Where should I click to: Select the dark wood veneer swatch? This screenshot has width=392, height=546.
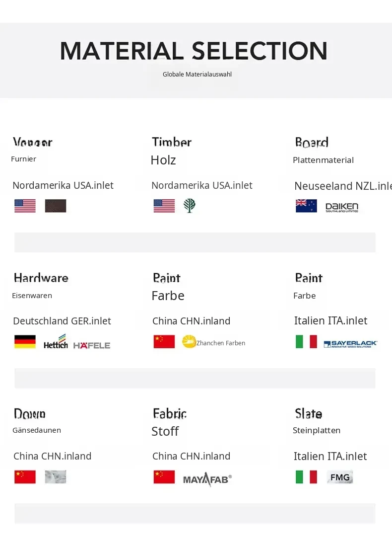(x=56, y=206)
